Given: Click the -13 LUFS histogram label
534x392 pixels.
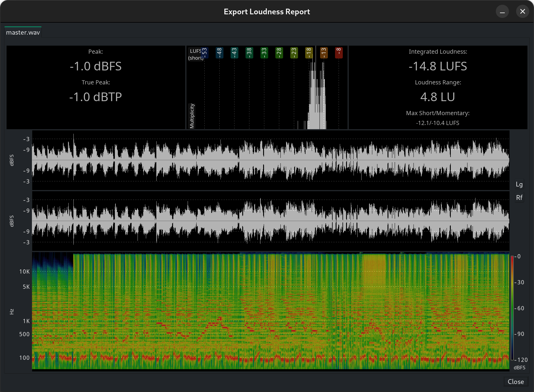Looking at the screenshot, I should click(324, 53).
